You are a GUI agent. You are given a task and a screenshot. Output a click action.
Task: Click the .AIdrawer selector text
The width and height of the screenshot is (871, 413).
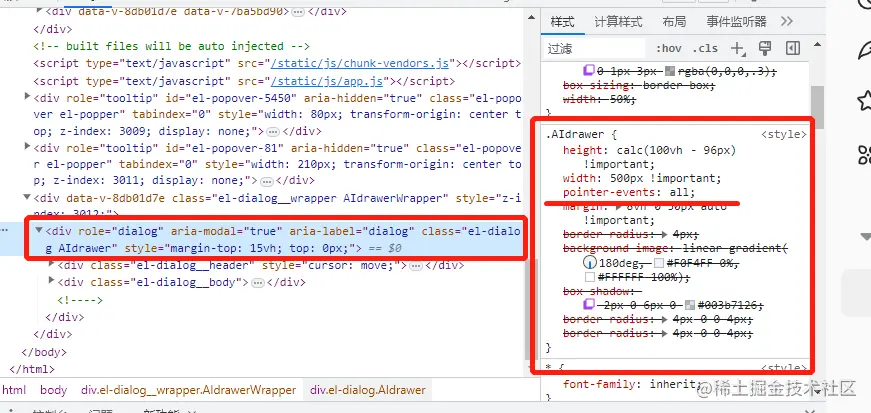(x=577, y=135)
